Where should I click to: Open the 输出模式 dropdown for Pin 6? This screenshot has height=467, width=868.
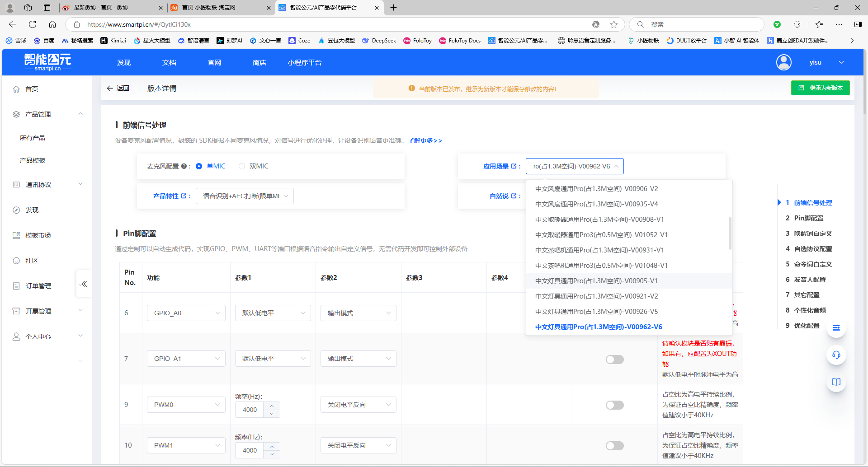358,313
